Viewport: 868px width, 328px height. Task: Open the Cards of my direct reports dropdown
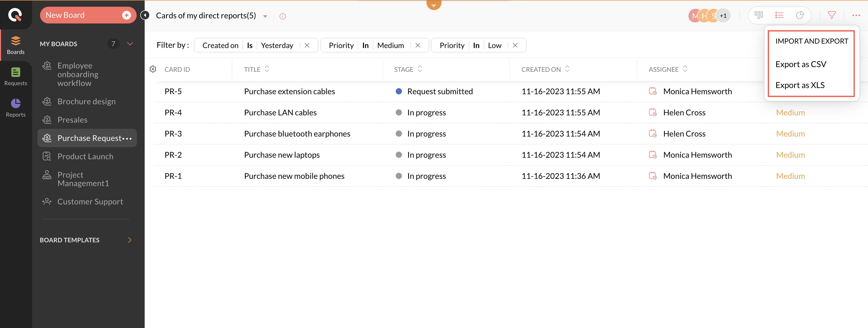pos(265,16)
